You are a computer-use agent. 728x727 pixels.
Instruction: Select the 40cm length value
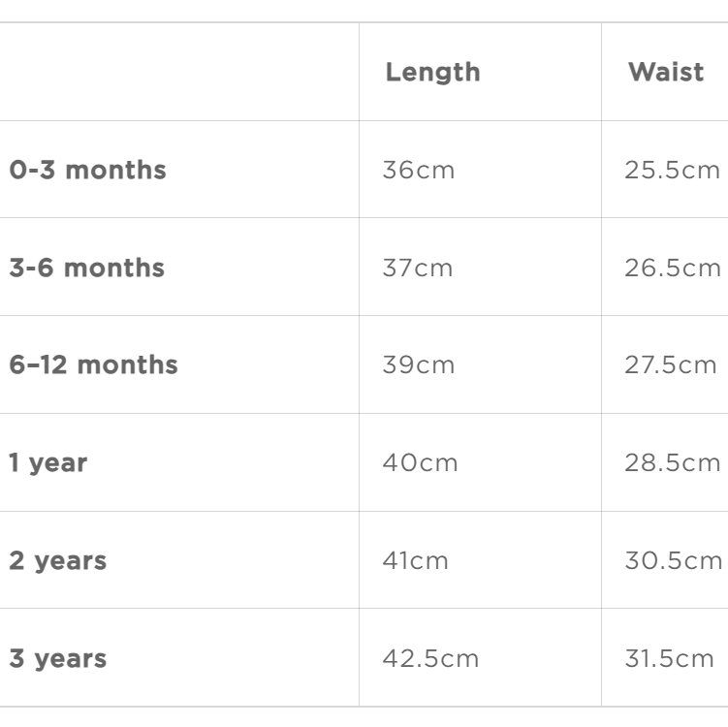(422, 463)
